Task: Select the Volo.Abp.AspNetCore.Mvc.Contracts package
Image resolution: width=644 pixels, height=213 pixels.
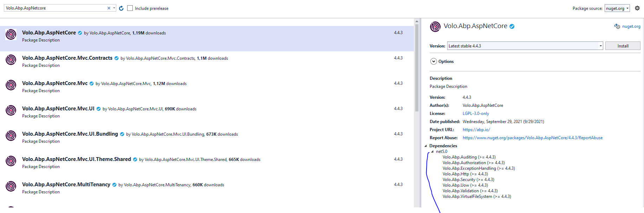Action: click(67, 58)
